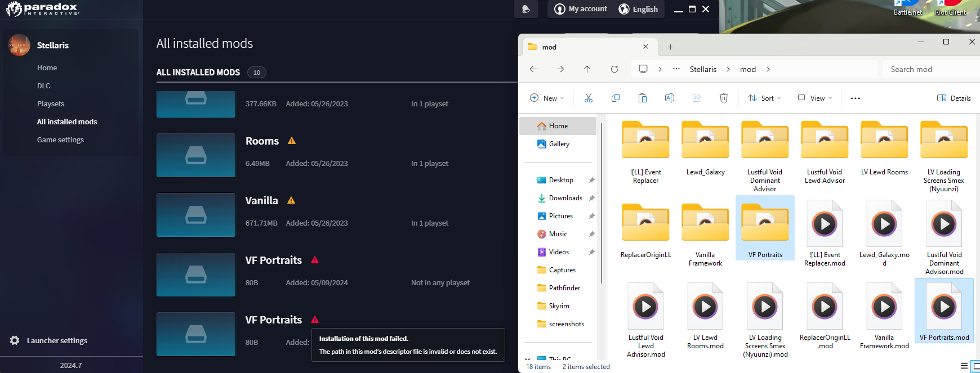980x373 pixels.
Task: Click the Rename icon in Explorer toolbar
Action: [x=670, y=98]
